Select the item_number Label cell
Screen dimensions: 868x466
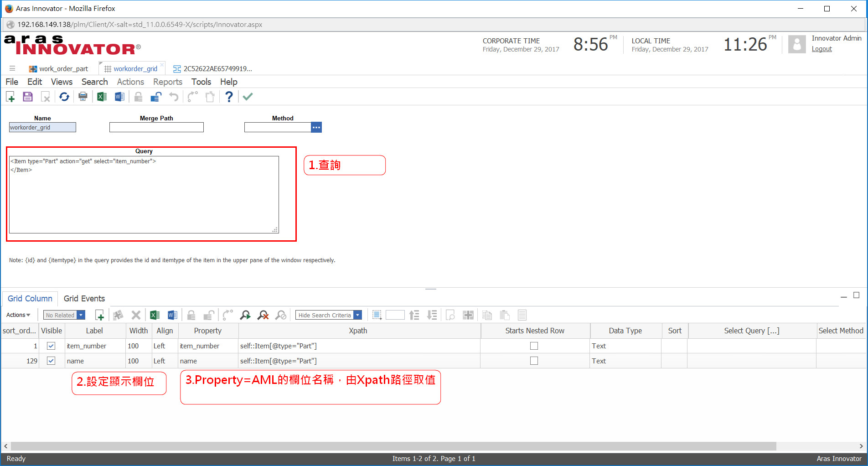[95, 346]
